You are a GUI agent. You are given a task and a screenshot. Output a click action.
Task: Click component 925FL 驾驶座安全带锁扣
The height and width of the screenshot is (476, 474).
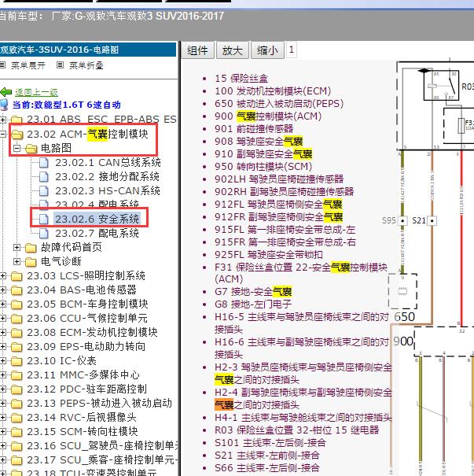click(269, 255)
